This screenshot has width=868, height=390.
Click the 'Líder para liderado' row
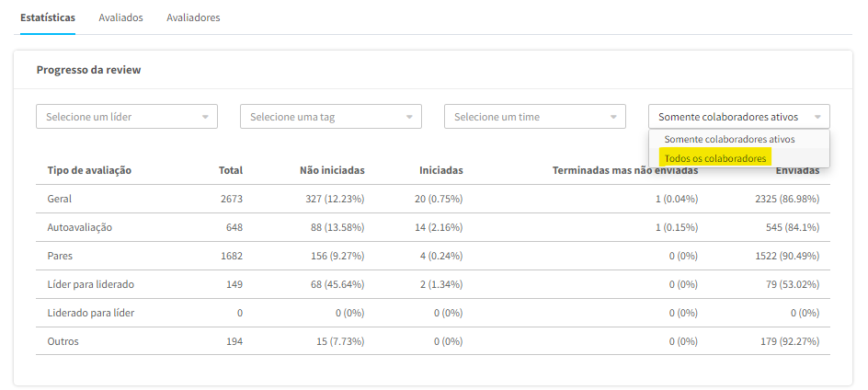point(97,284)
